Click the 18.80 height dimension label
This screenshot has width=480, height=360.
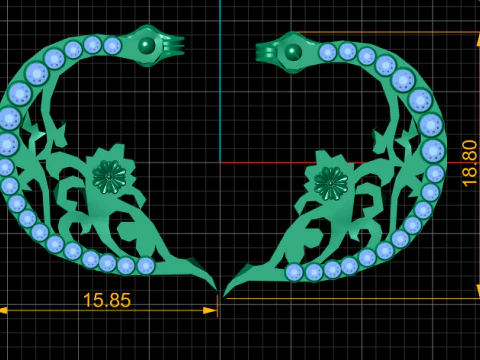tap(470, 163)
